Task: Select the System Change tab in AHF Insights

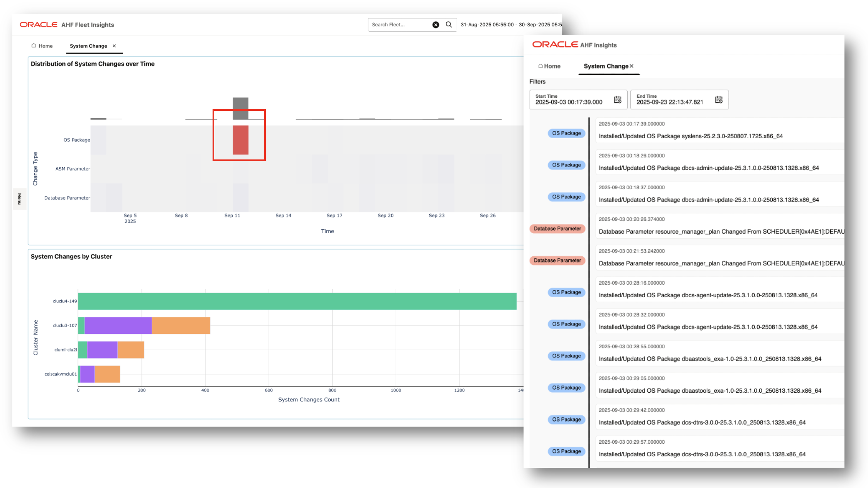Action: (605, 66)
